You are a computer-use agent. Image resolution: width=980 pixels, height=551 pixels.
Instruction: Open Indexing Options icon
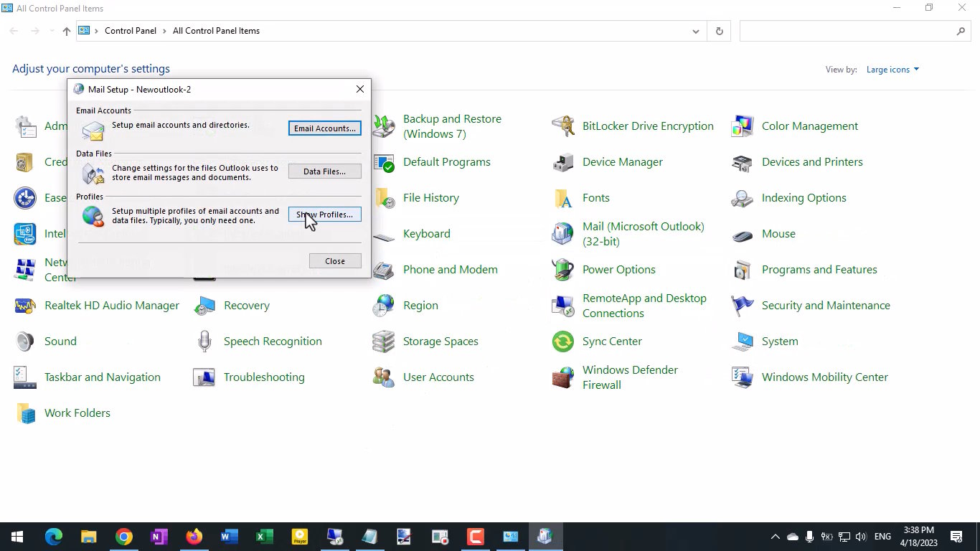pyautogui.click(x=743, y=198)
